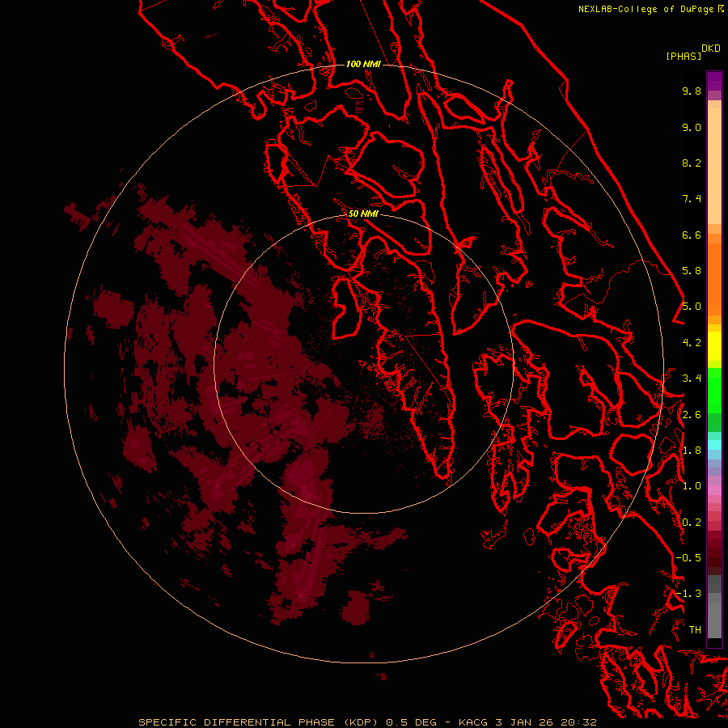
Task: Click the cyan segment of the color bar
Action: (x=714, y=444)
